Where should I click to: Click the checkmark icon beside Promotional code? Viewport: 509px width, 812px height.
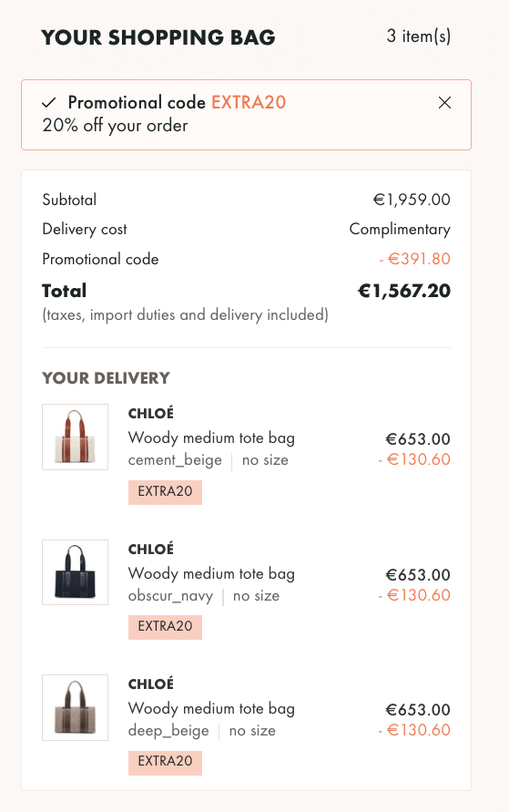pos(49,103)
